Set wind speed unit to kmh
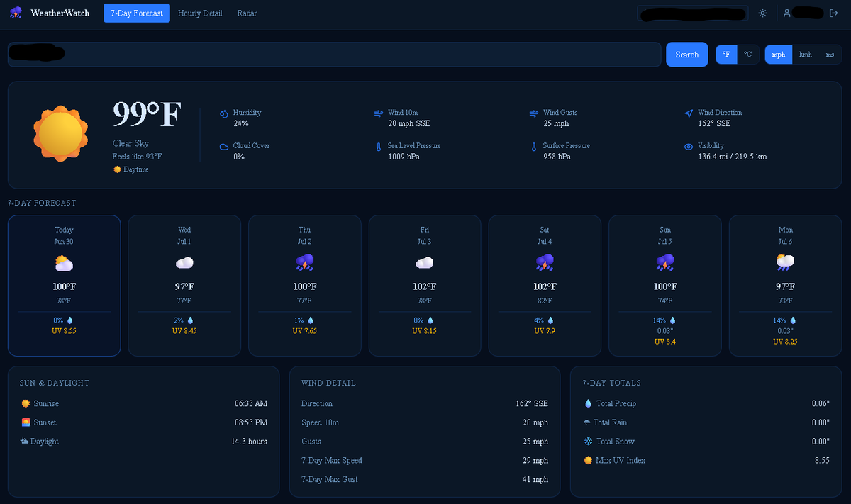This screenshot has height=504, width=851. (x=806, y=55)
